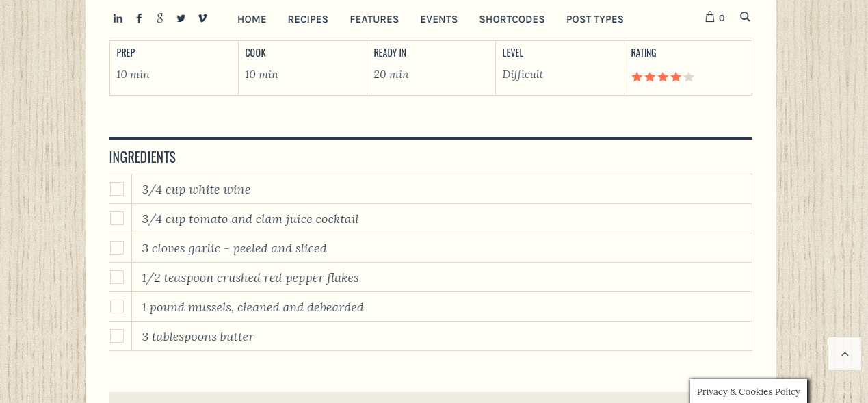Tick the crushed red pepper flakes checkbox
868x403 pixels.
click(117, 277)
